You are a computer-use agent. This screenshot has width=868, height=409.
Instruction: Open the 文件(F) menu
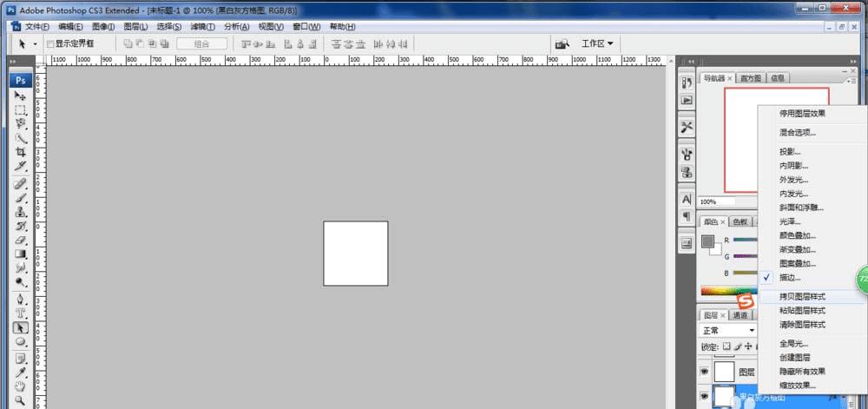pos(36,27)
